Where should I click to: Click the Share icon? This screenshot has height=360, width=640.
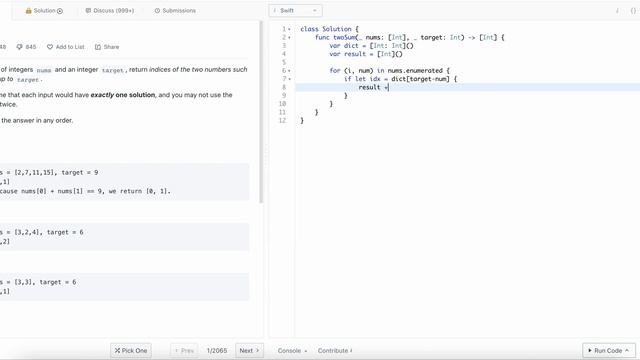pyautogui.click(x=98, y=47)
